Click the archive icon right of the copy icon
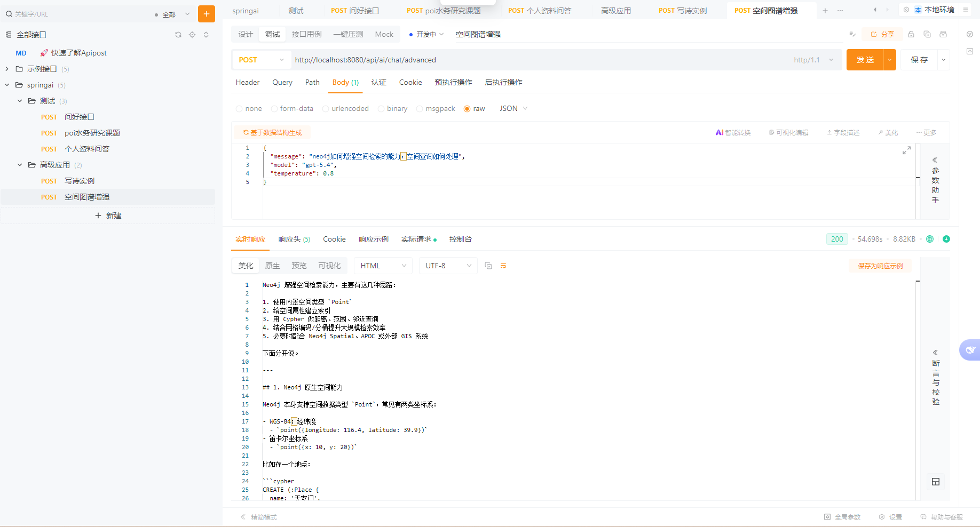980x527 pixels. [943, 34]
